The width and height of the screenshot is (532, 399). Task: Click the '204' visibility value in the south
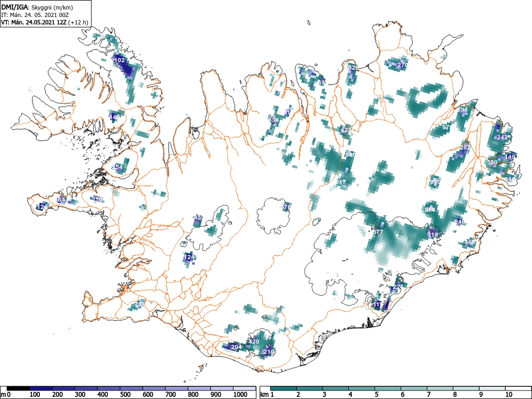[236, 347]
